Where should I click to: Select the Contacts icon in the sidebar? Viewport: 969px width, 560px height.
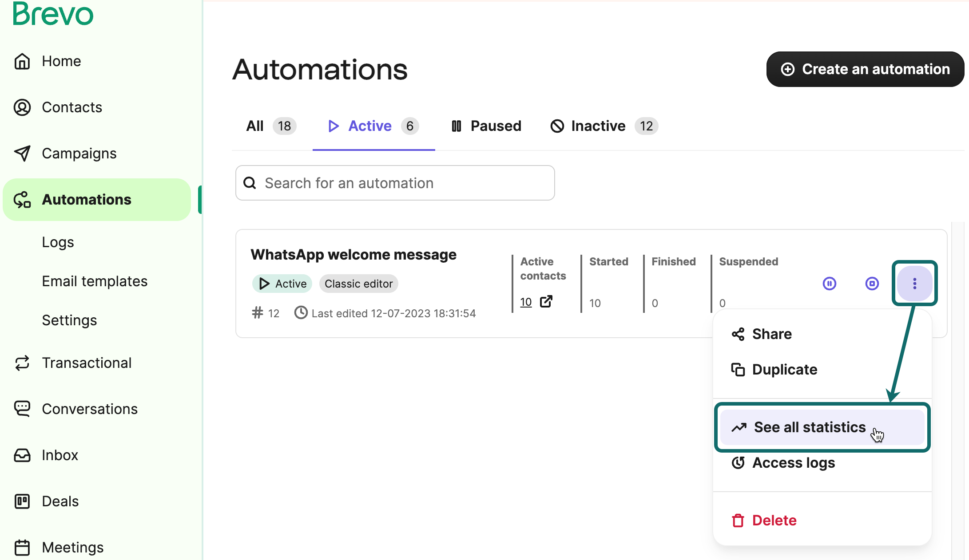click(22, 107)
